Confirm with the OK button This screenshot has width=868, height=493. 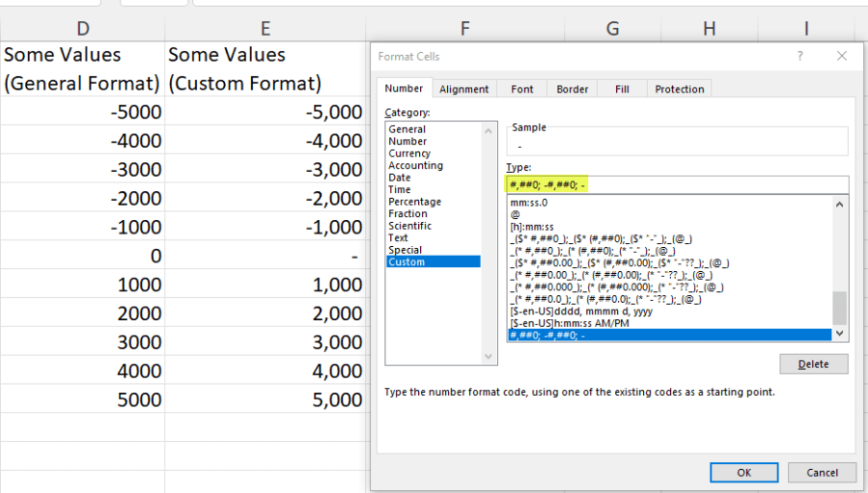click(743, 473)
